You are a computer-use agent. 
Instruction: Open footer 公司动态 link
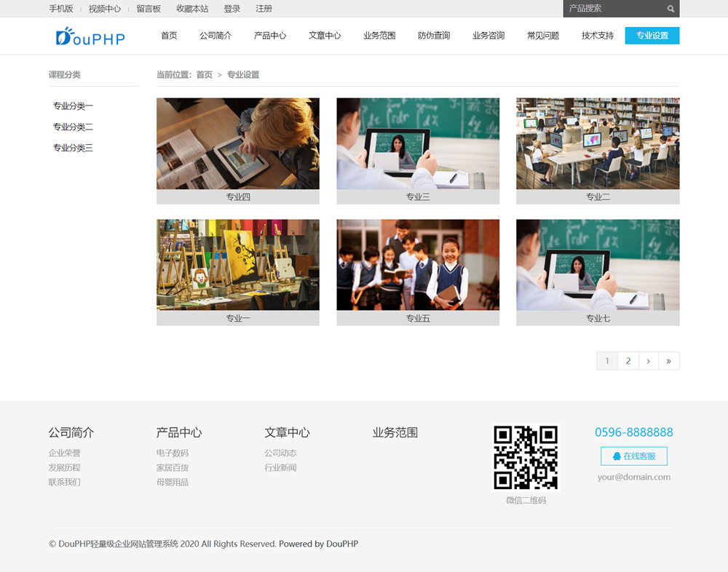tap(280, 453)
